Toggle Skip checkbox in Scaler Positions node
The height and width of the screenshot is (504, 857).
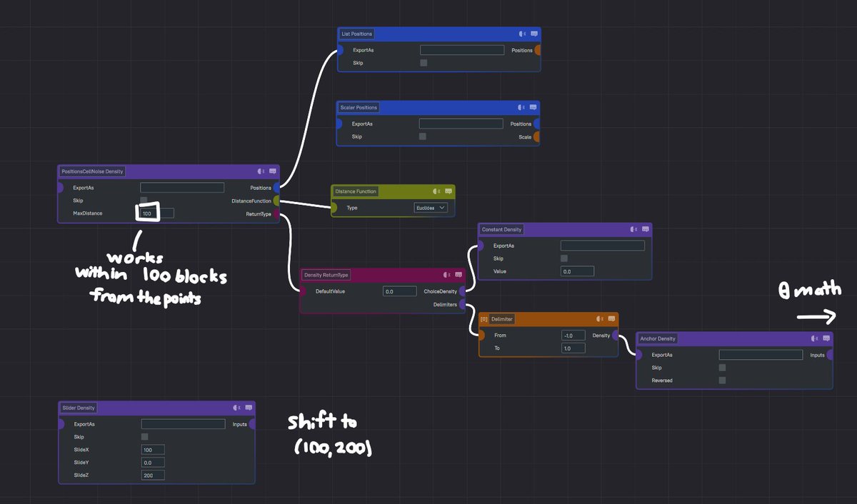tap(423, 136)
